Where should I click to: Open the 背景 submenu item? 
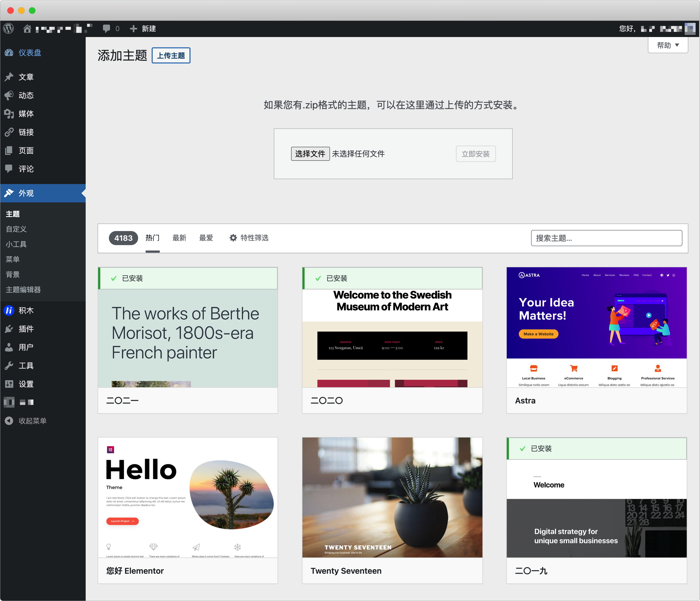(13, 274)
